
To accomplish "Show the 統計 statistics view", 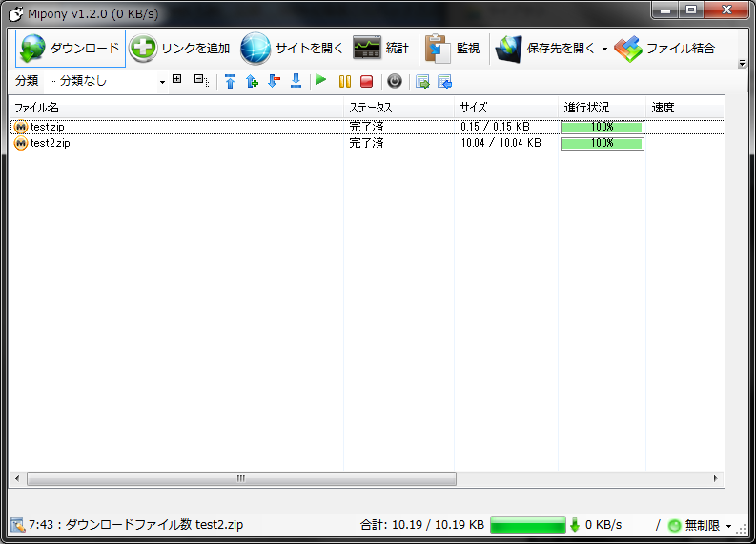I will tap(381, 49).
